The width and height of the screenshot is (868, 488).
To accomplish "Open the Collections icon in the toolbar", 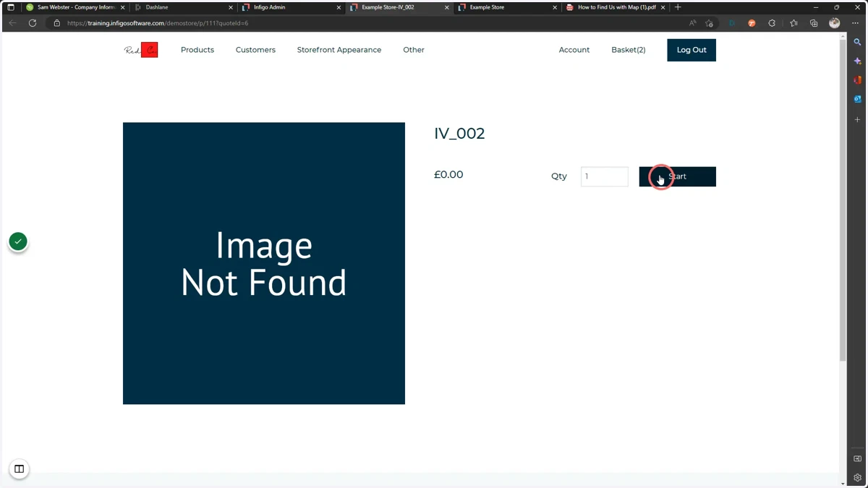I will point(814,23).
